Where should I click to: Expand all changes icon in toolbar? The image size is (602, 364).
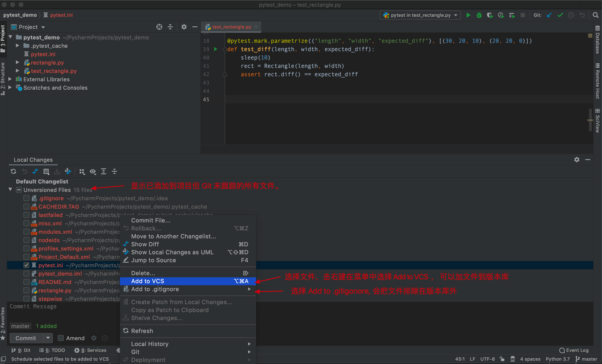104,171
